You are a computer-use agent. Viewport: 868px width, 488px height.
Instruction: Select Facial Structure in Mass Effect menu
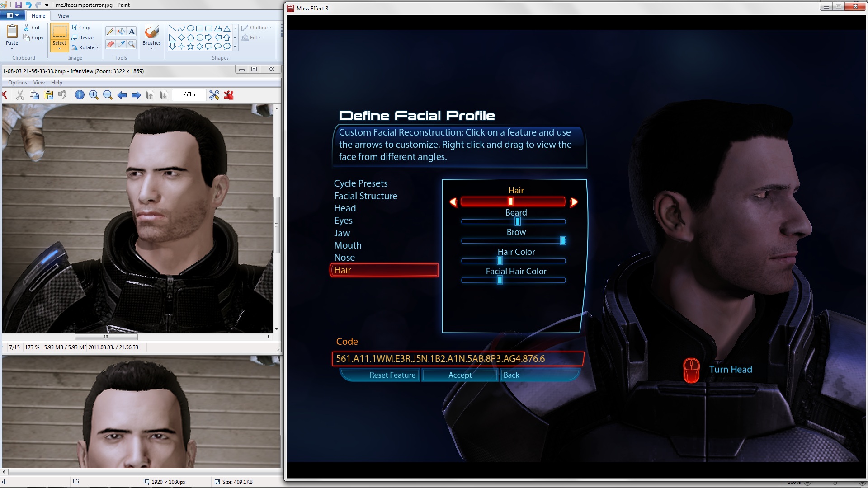coord(366,196)
